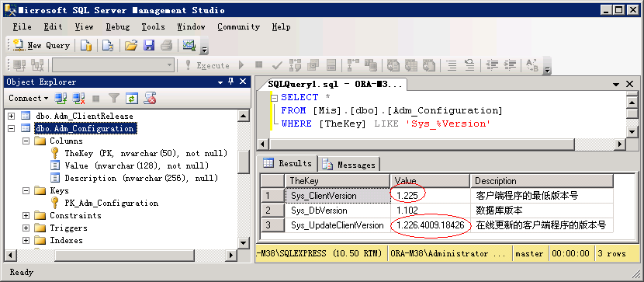Select row header 3 in the results grid
This screenshot has width=644, height=282.
(272, 225)
